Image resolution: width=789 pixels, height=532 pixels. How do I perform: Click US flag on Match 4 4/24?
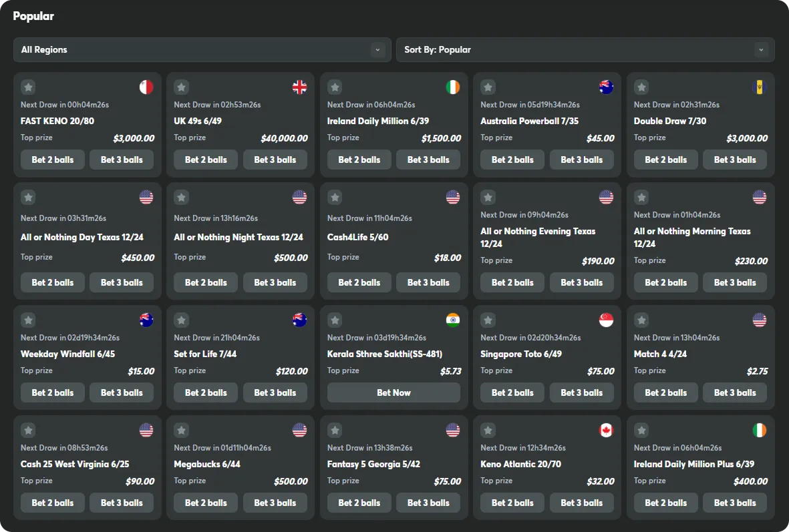click(760, 320)
